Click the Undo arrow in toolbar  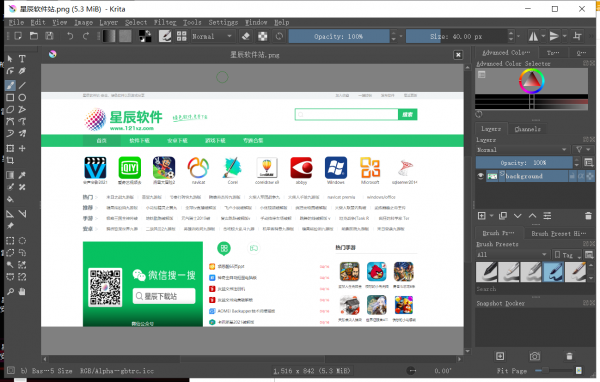[x=70, y=36]
